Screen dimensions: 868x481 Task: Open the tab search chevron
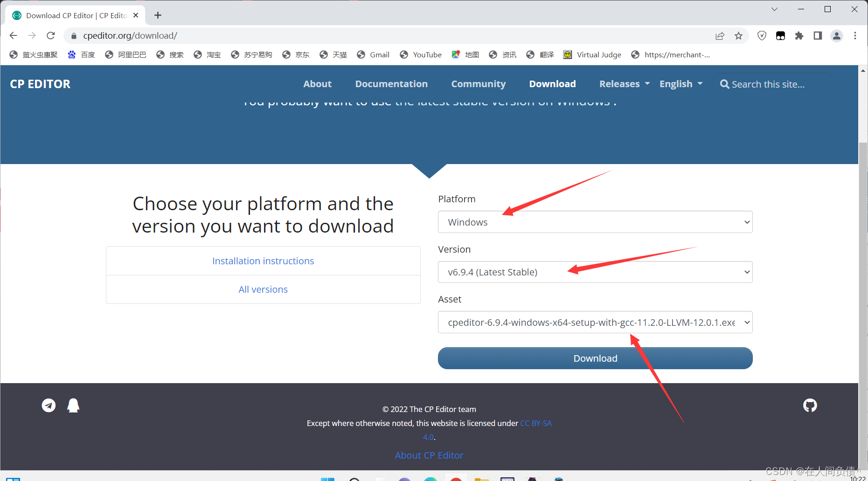coord(774,9)
